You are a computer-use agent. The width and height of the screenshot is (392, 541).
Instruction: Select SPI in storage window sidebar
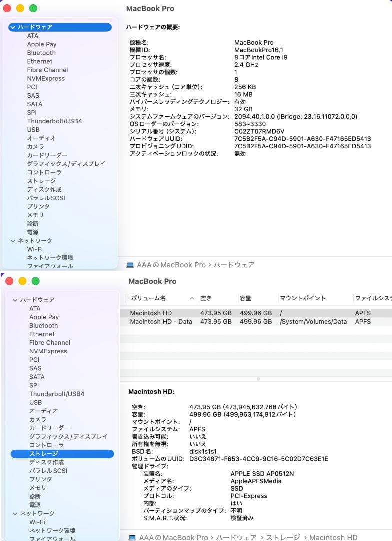pyautogui.click(x=34, y=385)
